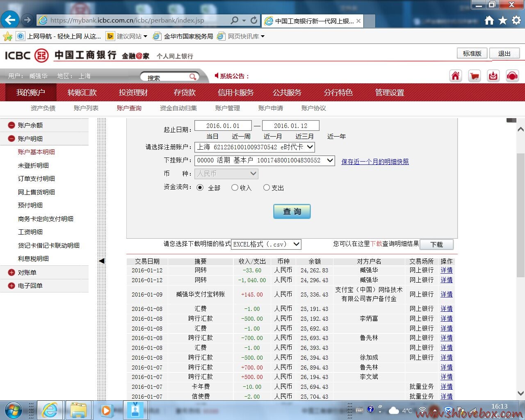Switch to 账户管理 submenu tab
The height and width of the screenshot is (420, 525).
coord(228,108)
